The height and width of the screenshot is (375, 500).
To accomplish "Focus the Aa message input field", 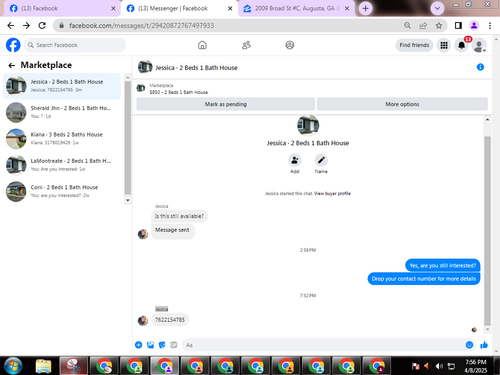I will click(323, 345).
